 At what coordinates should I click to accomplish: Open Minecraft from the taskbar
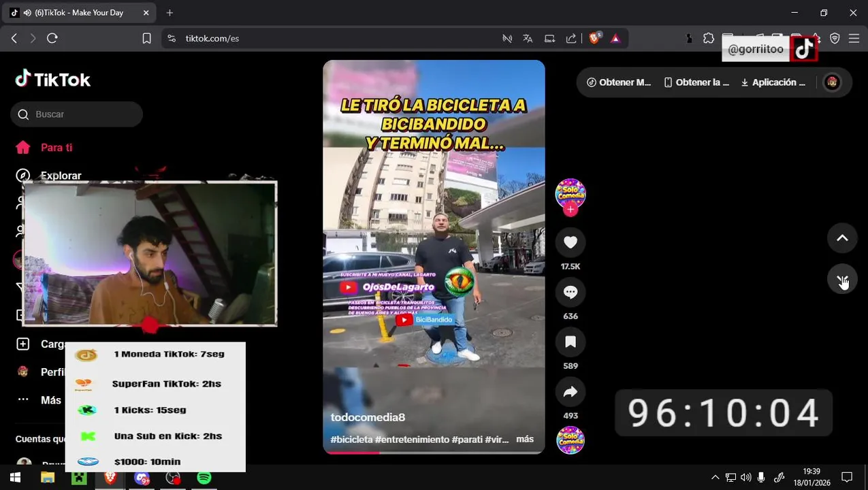(79, 478)
